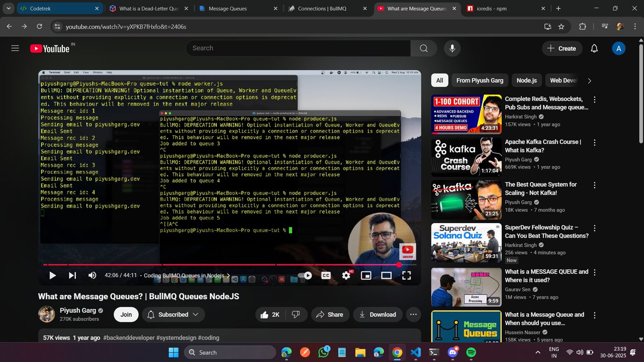Skip to the next video
Viewport: 644px width, 362px height.
pos(72,275)
